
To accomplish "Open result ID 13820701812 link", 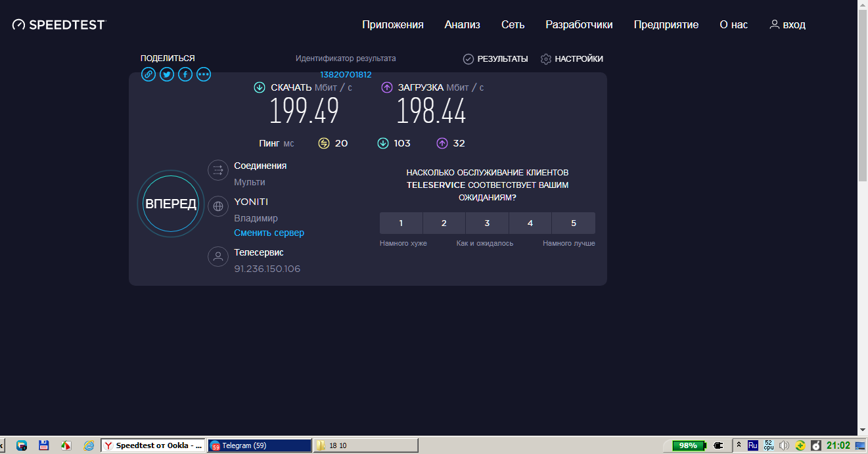I will pyautogui.click(x=346, y=75).
